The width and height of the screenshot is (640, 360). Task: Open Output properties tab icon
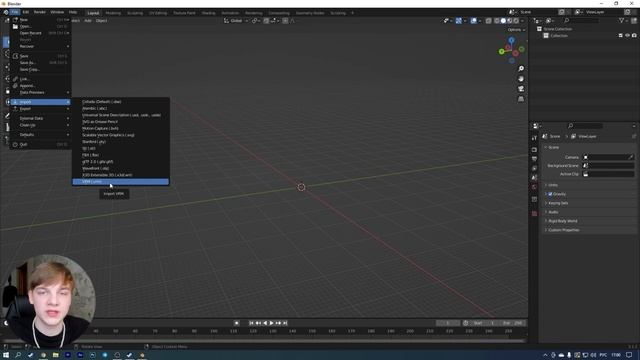coord(534,159)
